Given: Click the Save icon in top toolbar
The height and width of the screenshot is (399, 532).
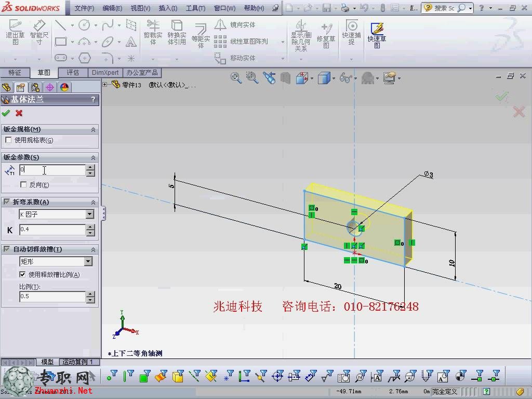Looking at the screenshot, I should click(x=326, y=7).
